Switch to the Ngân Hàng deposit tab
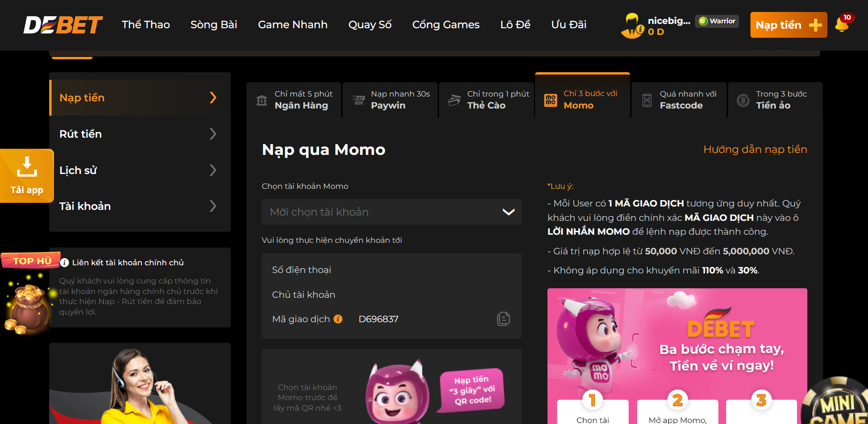This screenshot has width=868, height=424. tap(294, 100)
